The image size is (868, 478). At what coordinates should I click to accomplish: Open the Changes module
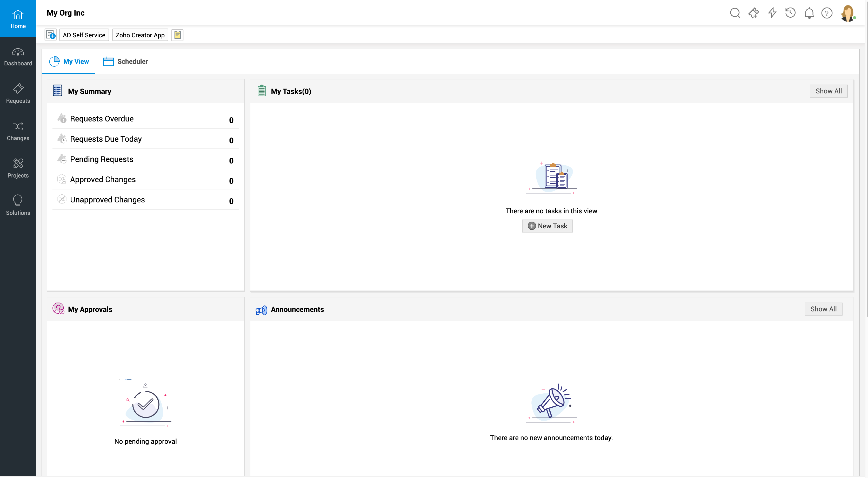click(x=18, y=131)
